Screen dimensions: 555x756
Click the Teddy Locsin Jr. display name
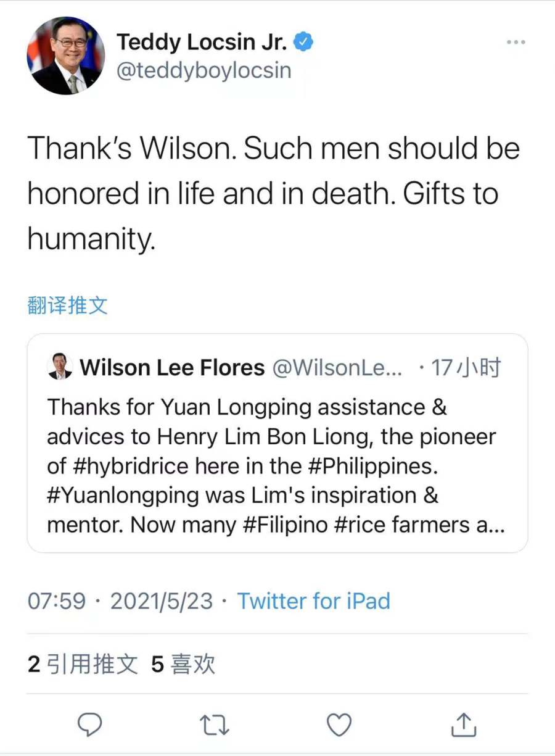pos(202,42)
